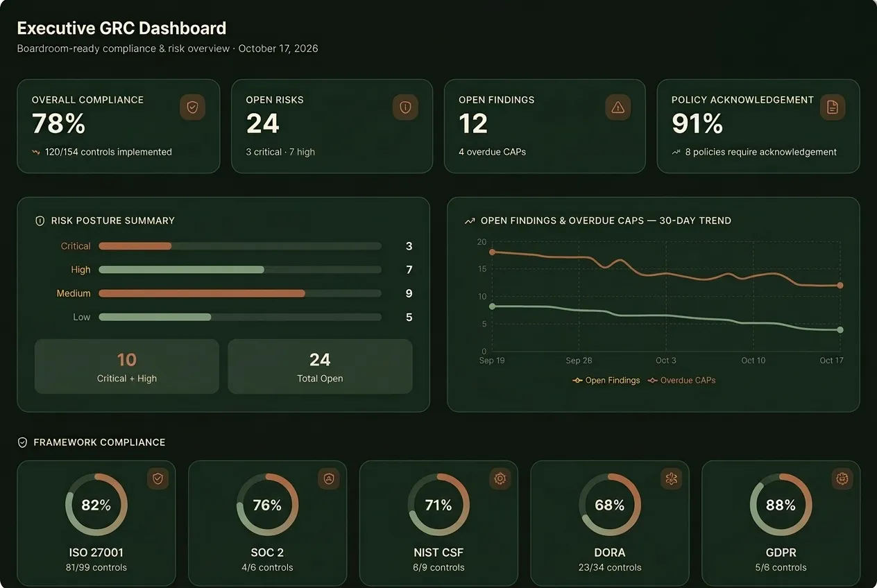
Task: Click the SOC 2 donut ring showing 76%
Action: click(x=267, y=505)
